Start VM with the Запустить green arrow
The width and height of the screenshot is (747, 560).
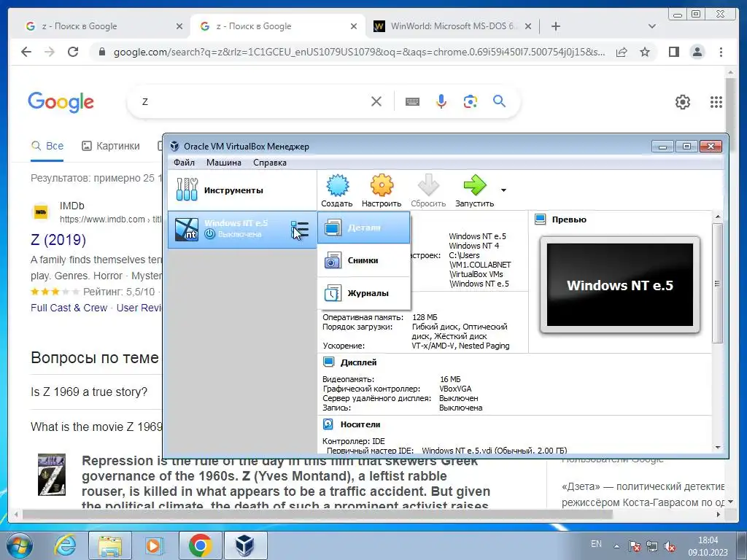474,190
